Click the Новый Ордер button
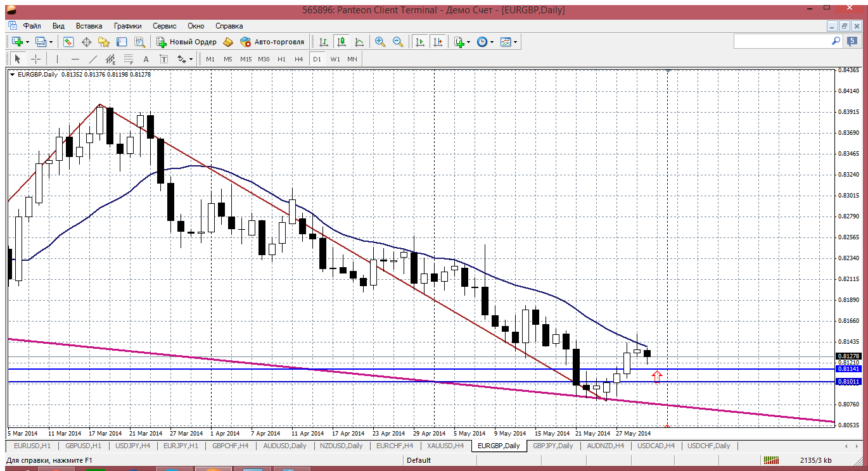The height and width of the screenshot is (471, 868). coord(187,42)
